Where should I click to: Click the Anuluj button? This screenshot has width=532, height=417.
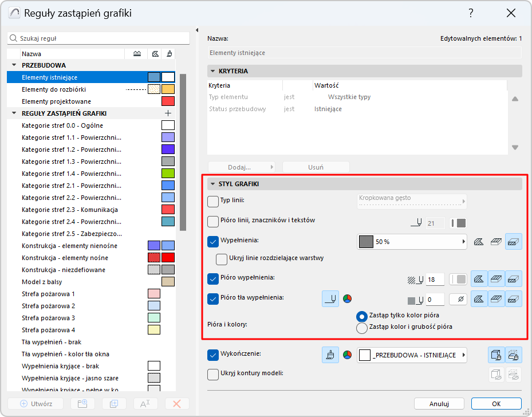(439, 404)
